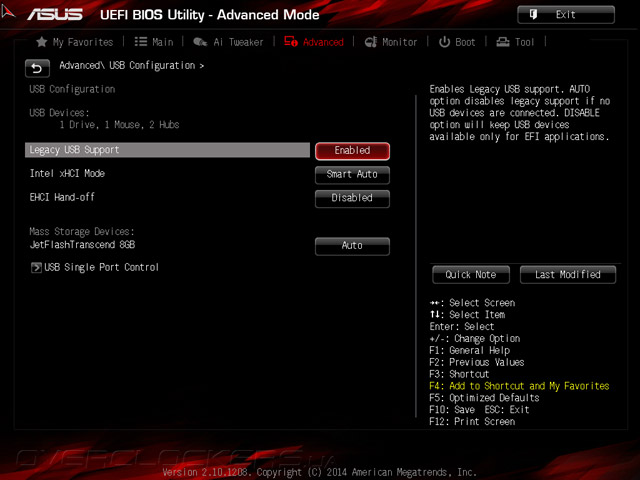Click F4 Add to Shortcut hint
This screenshot has height=480, width=640.
click(x=519, y=386)
